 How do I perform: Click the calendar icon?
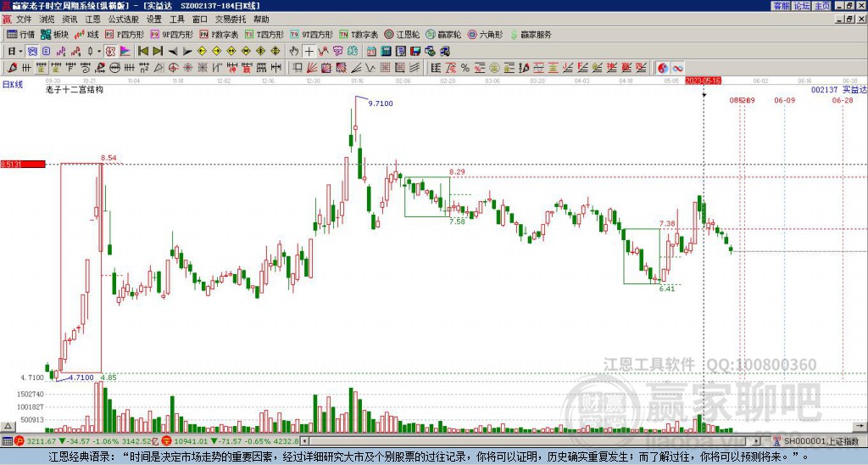click(371, 52)
